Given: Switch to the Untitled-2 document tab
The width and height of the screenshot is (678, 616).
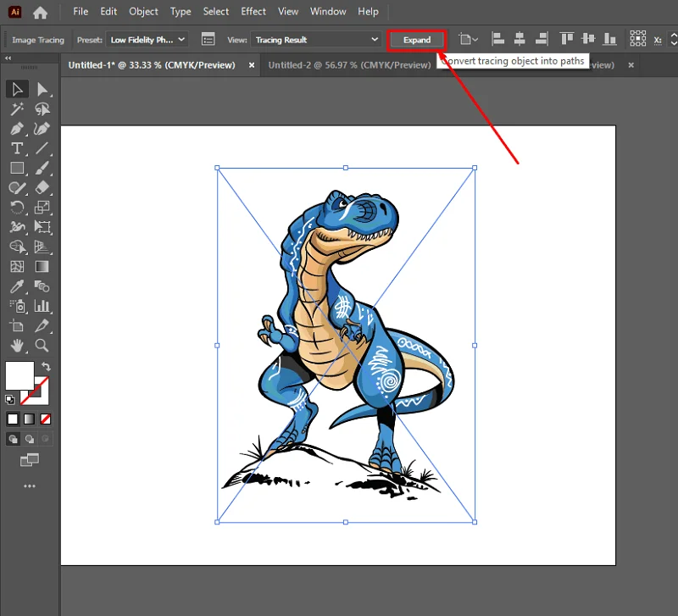Looking at the screenshot, I should pyautogui.click(x=349, y=65).
